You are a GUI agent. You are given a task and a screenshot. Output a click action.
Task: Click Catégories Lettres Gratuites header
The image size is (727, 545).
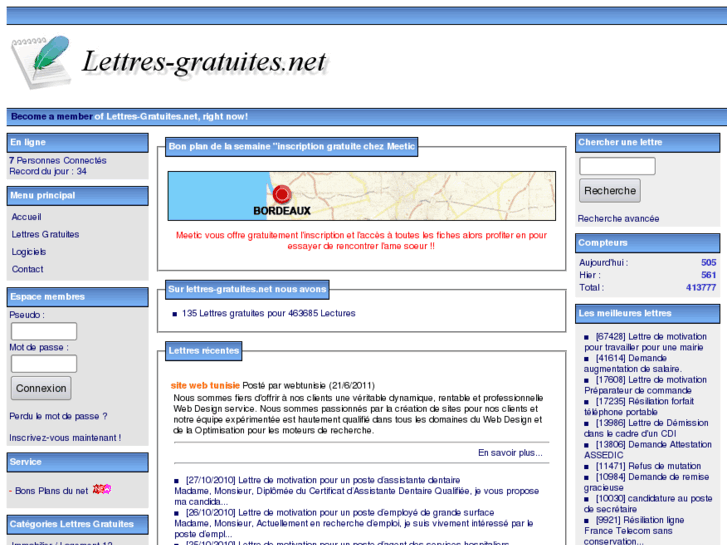pos(77,525)
